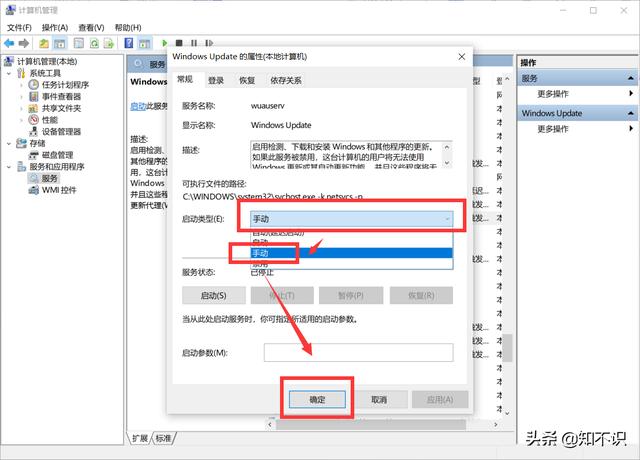Click the 已停止 service status text
The width and height of the screenshot is (640, 460).
(x=262, y=273)
